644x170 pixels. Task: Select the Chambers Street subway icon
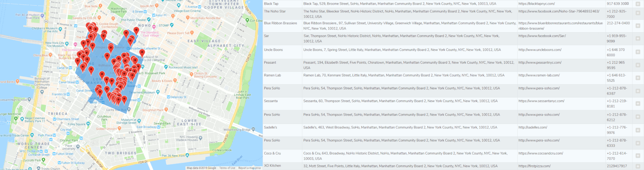(x=55, y=119)
